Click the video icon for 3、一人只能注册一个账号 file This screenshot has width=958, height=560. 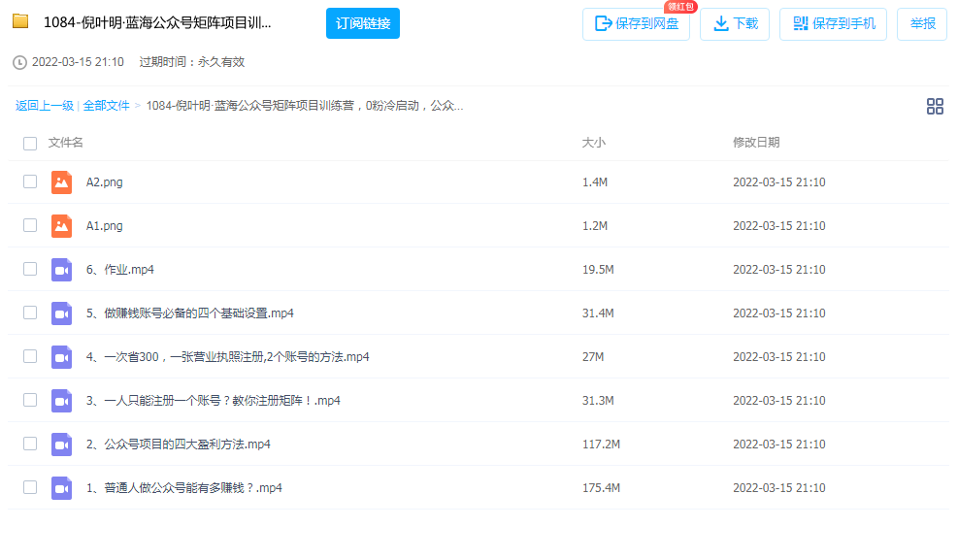point(61,401)
